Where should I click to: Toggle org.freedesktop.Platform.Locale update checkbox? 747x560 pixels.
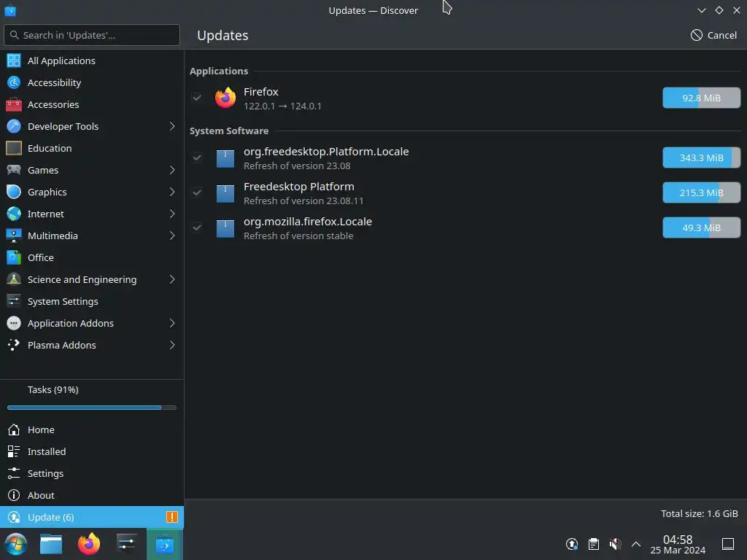(x=197, y=157)
